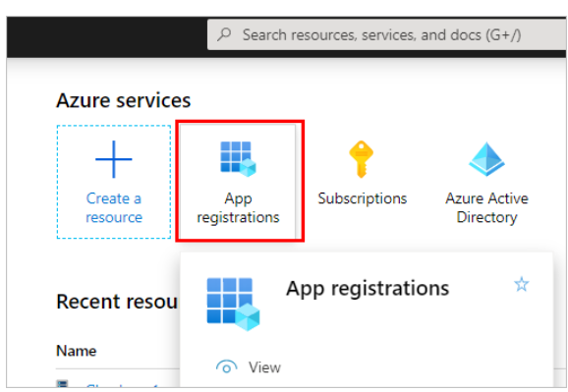
Task: Click the eye icon beside View
Action: (226, 367)
